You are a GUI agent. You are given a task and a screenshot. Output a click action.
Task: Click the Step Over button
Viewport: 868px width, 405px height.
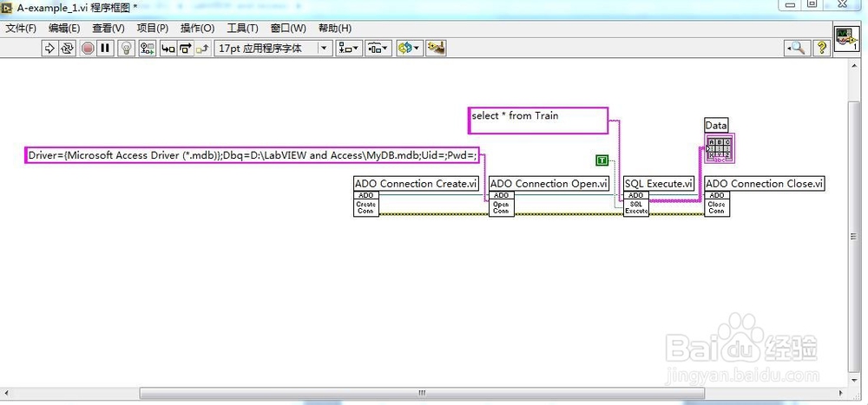pos(185,49)
